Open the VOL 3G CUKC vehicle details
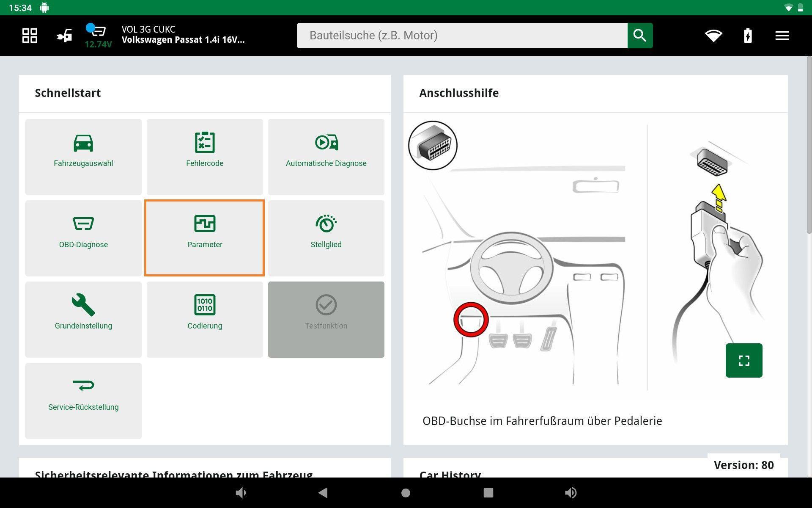812x508 pixels. (x=183, y=35)
